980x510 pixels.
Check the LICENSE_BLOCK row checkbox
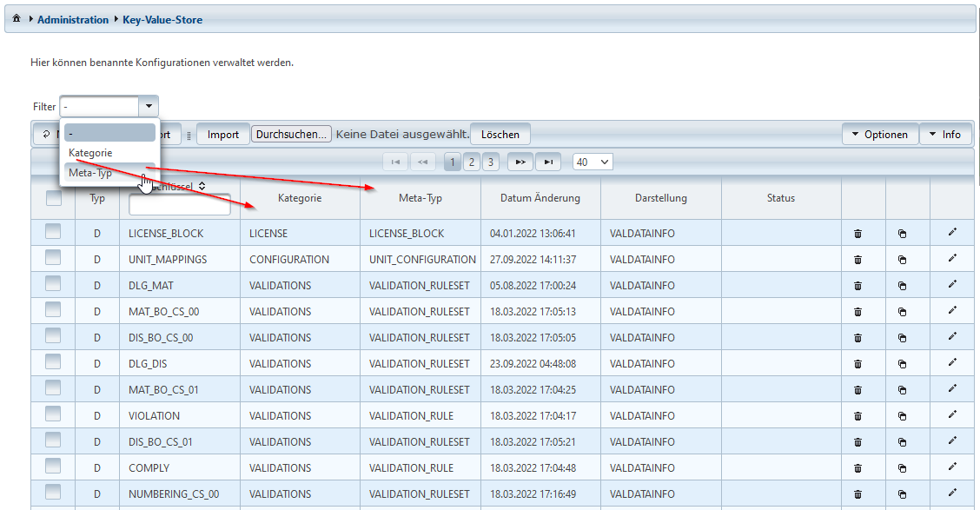coord(53,231)
